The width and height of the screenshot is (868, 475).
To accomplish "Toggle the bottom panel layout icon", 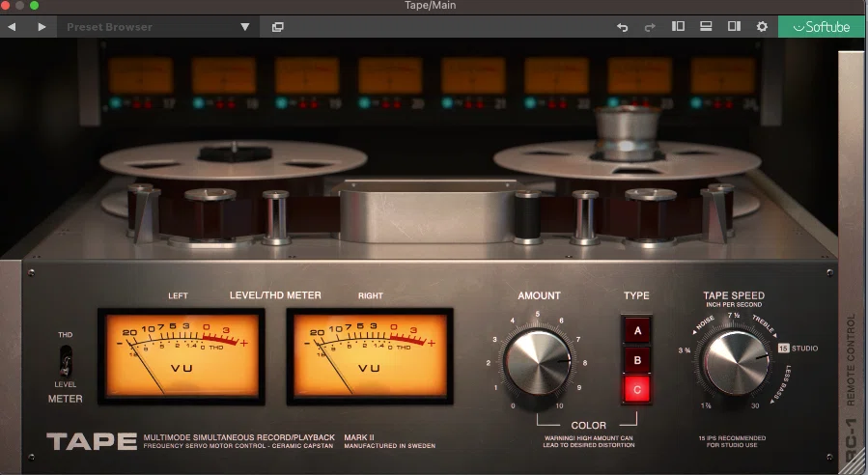I will pyautogui.click(x=706, y=26).
